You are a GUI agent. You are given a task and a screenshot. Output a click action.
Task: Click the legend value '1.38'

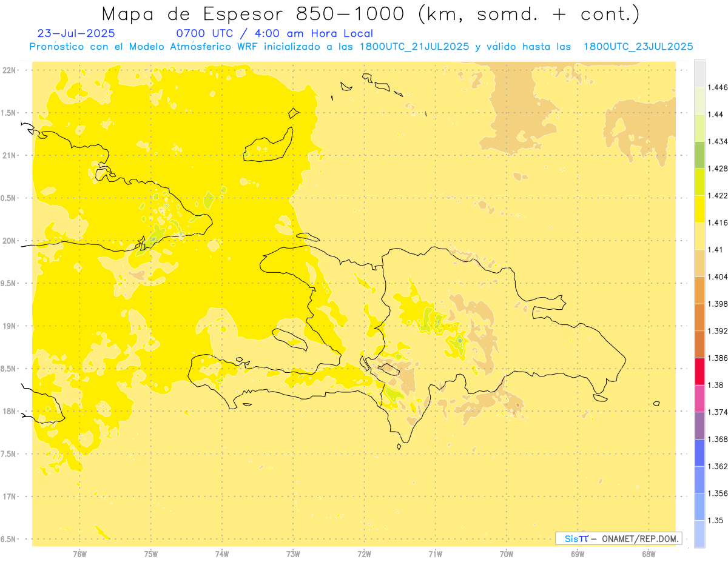[x=715, y=385]
